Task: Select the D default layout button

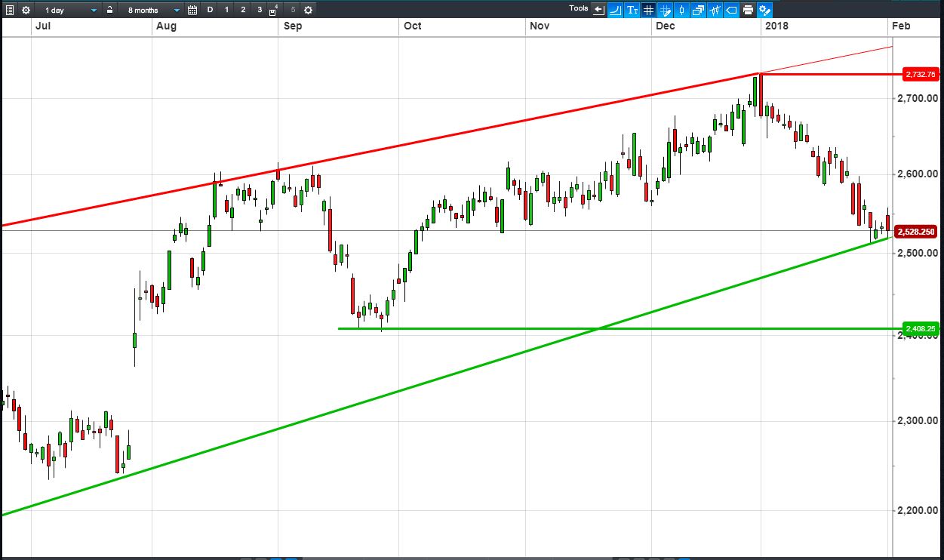Action: [x=211, y=10]
